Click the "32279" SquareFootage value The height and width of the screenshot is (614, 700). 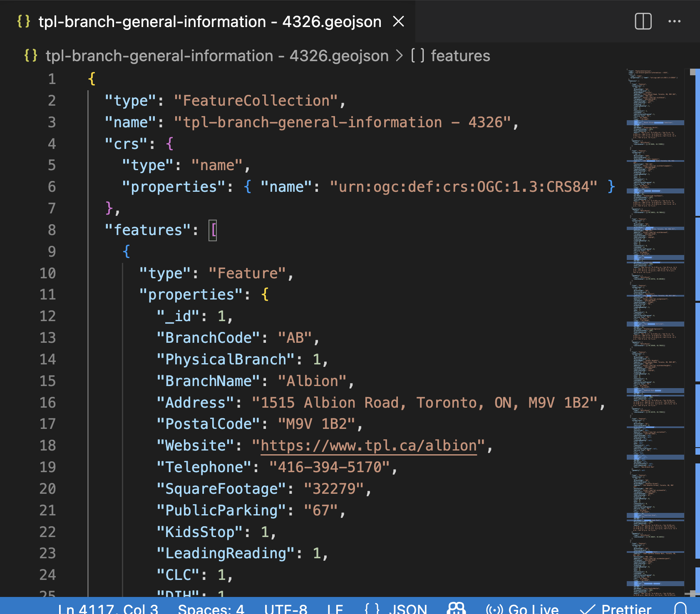(x=334, y=489)
